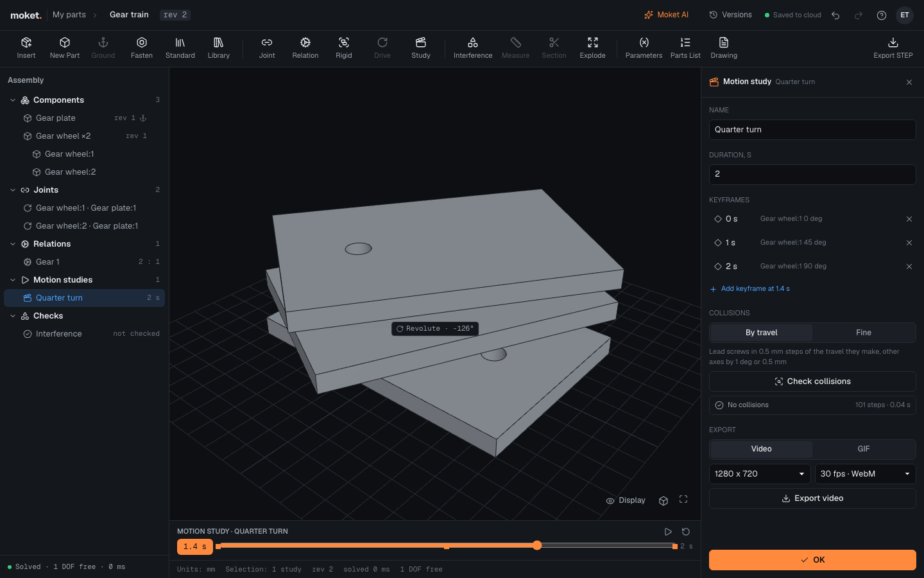Click the timeline playhead handle

coord(537,545)
